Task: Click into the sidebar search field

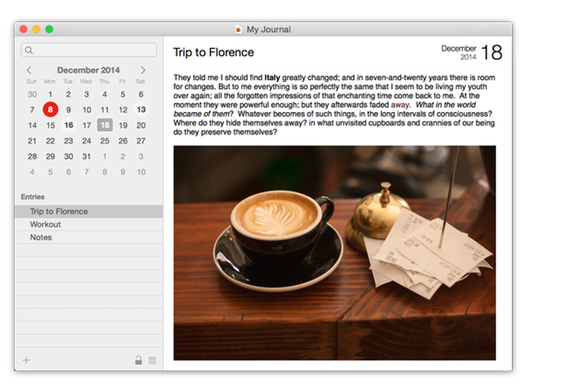Action: [89, 50]
